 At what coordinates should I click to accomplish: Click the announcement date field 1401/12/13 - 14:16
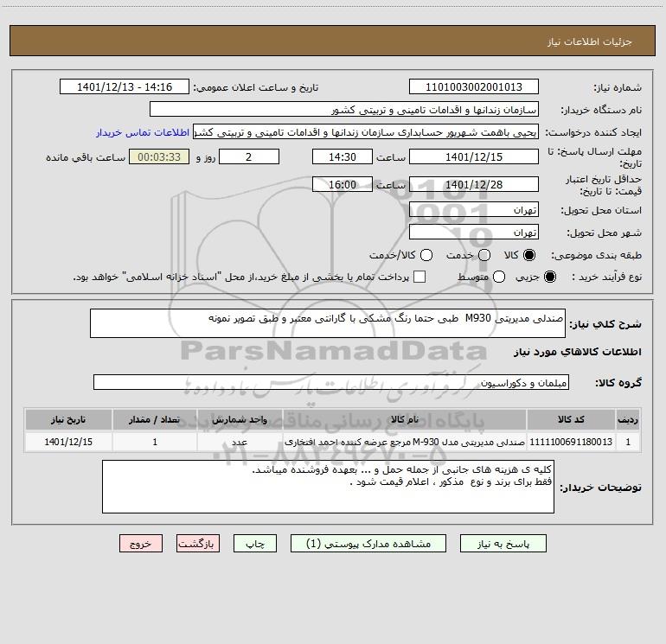click(x=125, y=86)
